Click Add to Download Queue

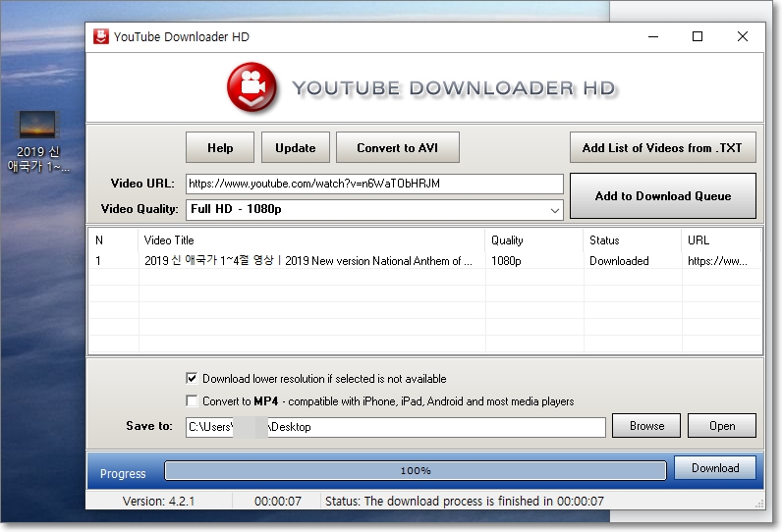click(x=663, y=195)
